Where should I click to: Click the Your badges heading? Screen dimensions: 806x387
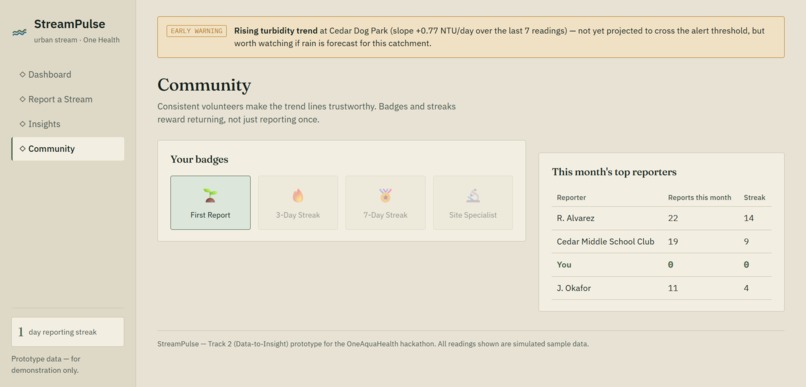(x=199, y=159)
